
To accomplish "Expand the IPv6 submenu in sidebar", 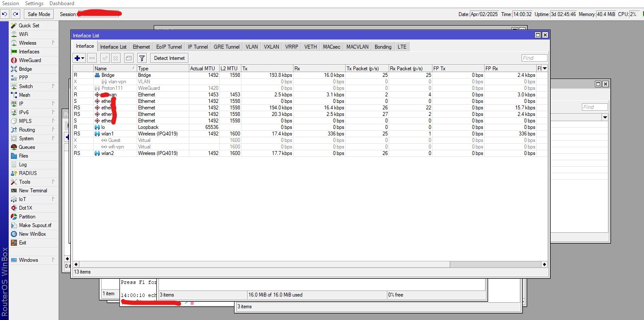I will [x=53, y=112].
